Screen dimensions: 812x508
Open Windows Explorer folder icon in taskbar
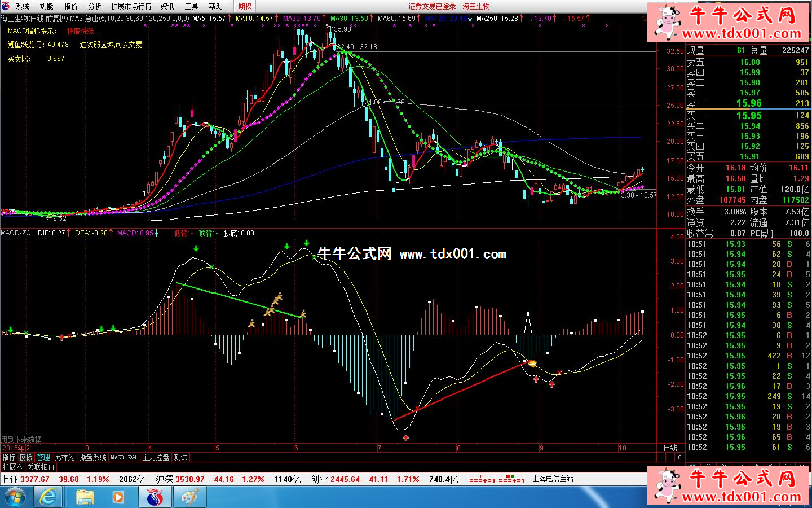[x=85, y=497]
